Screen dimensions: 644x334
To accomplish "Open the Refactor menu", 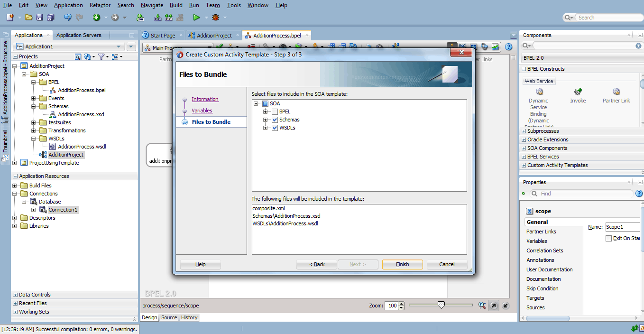I will 100,5.
